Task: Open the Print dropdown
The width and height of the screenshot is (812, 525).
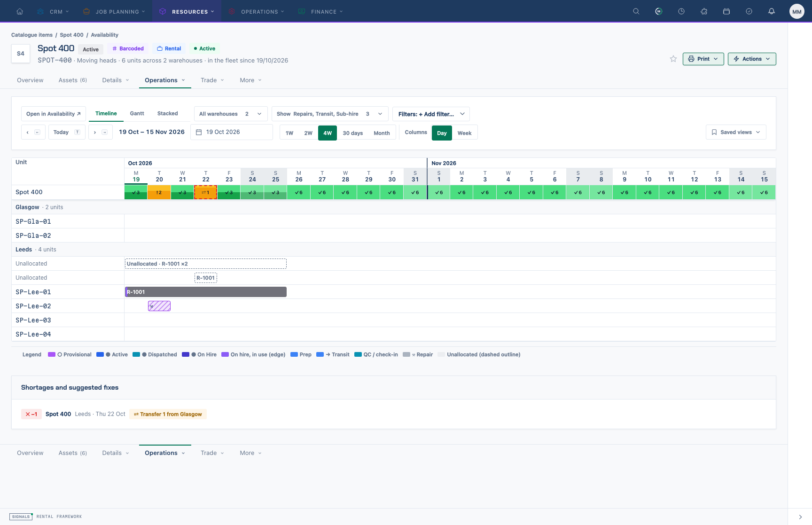Action: click(703, 59)
